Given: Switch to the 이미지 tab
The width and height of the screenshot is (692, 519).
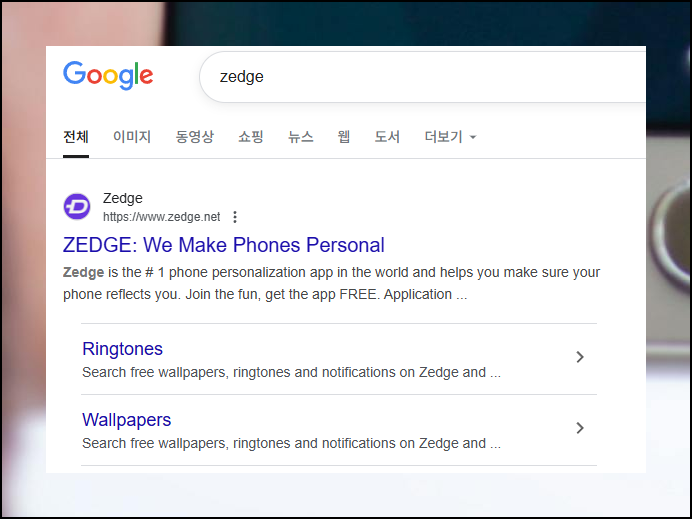Looking at the screenshot, I should tap(132, 136).
